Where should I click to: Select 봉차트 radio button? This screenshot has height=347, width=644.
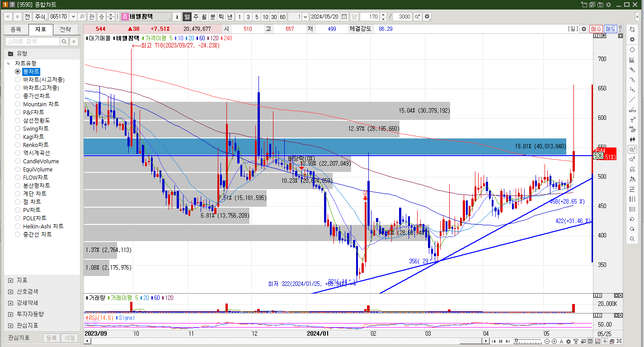18,71
